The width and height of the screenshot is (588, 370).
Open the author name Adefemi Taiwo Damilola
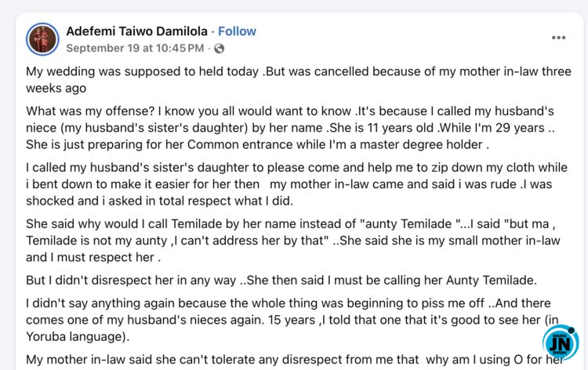137,31
